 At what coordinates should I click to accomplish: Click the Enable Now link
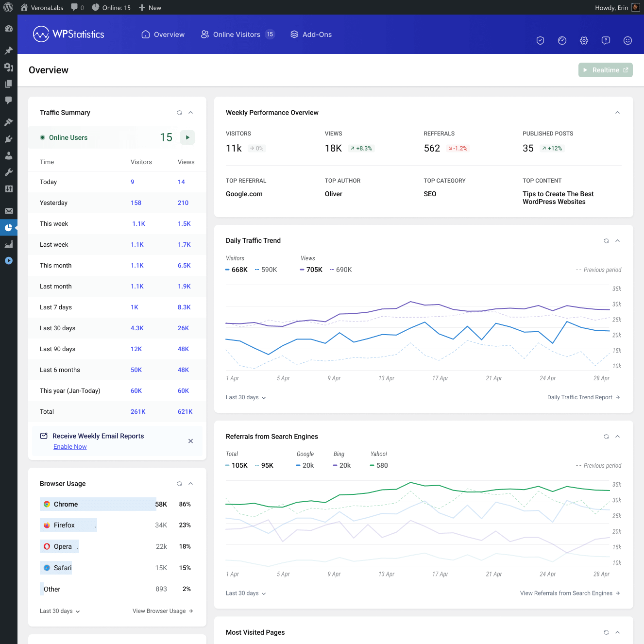[70, 447]
